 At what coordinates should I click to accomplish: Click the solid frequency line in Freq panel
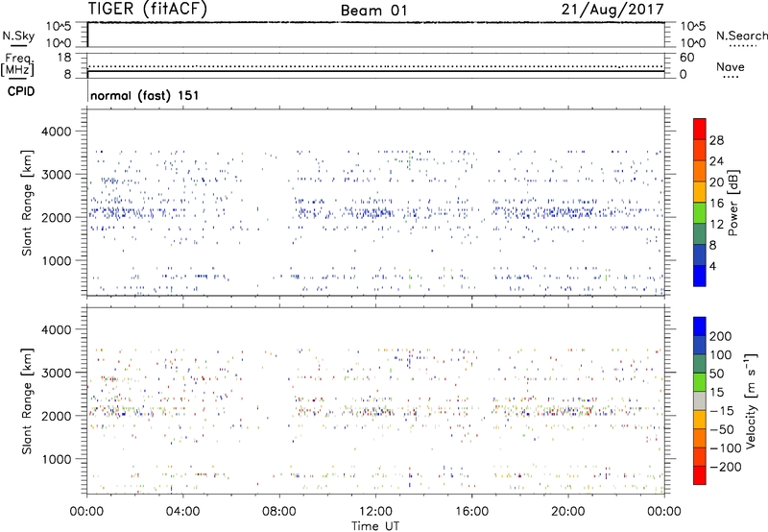click(375, 71)
